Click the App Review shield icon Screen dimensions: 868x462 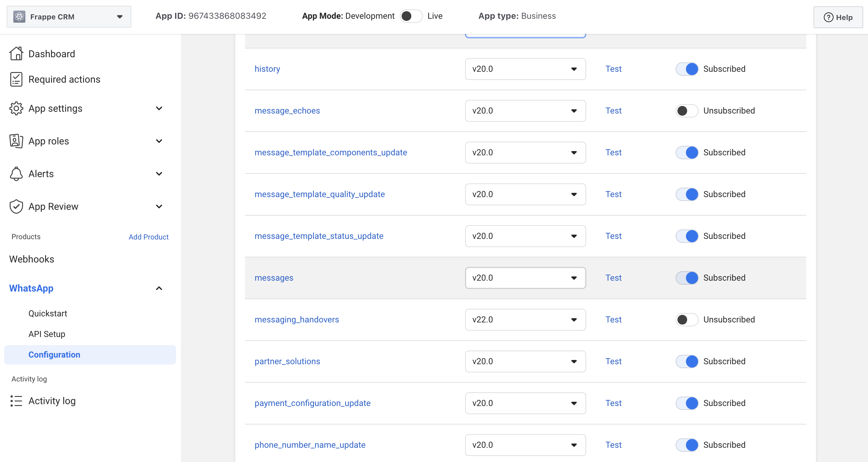click(x=16, y=206)
